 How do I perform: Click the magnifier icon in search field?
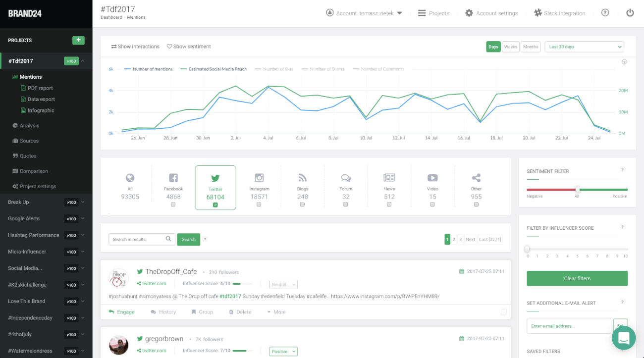click(x=169, y=239)
